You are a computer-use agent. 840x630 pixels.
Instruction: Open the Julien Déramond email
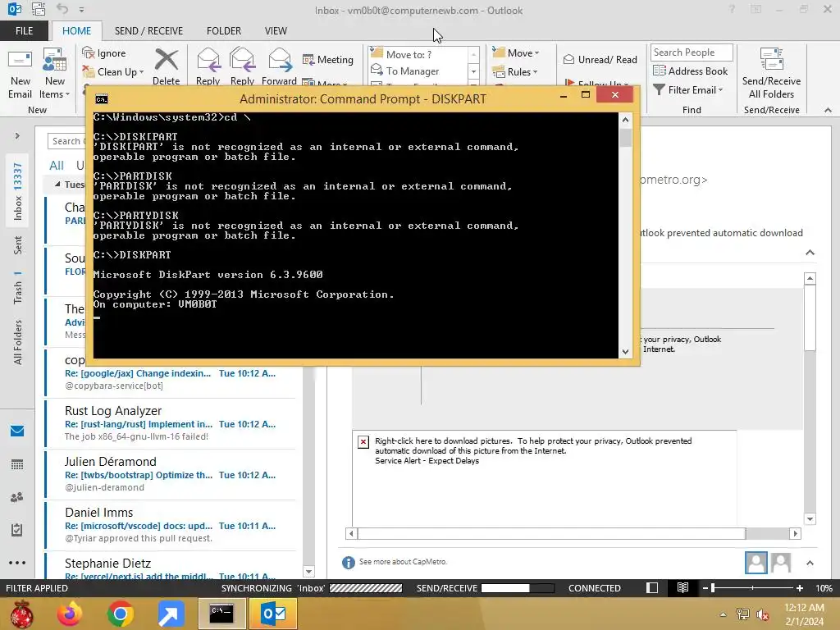tap(171, 475)
